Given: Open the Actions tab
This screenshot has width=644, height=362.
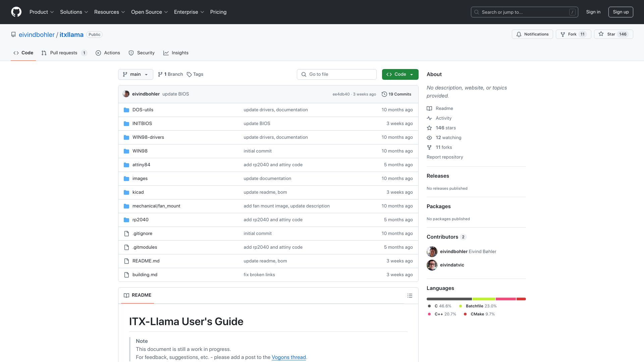Looking at the screenshot, I should click(108, 53).
